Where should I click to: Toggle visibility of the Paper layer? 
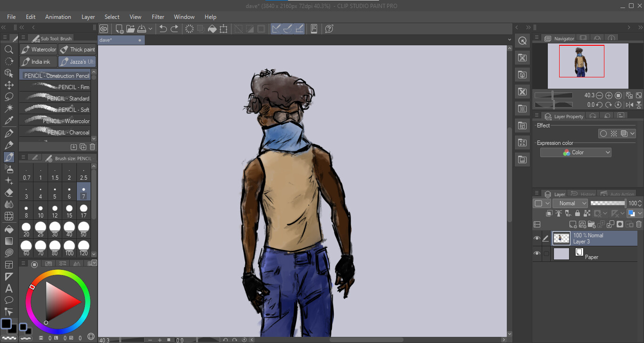click(x=537, y=253)
